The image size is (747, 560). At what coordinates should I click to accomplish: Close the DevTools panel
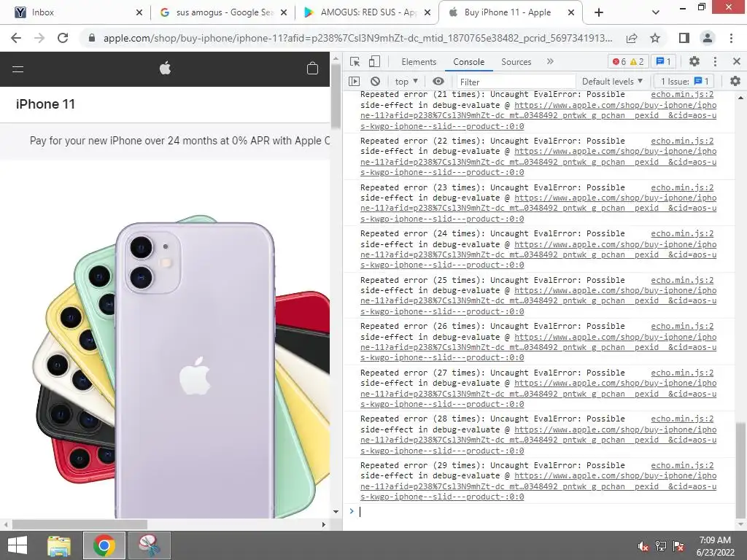coord(737,61)
